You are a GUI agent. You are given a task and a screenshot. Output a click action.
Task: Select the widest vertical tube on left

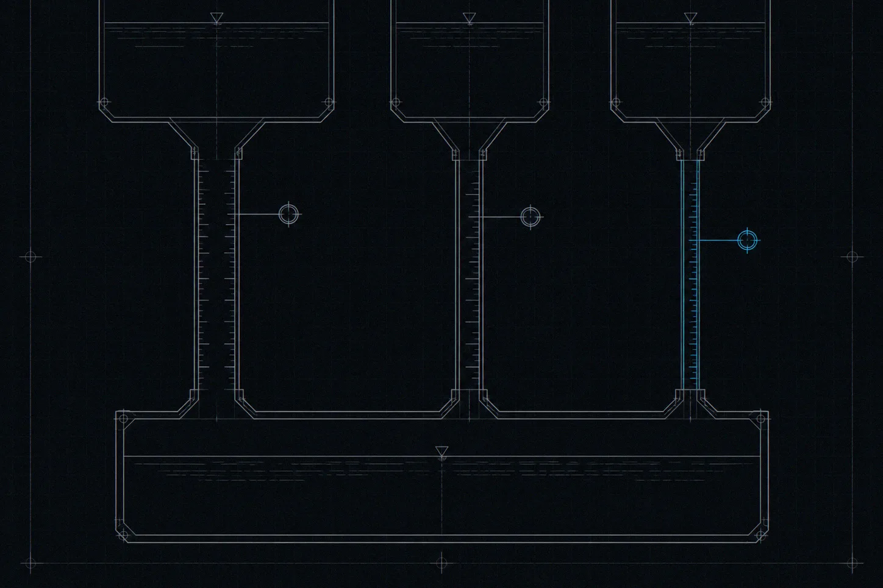pos(216,274)
